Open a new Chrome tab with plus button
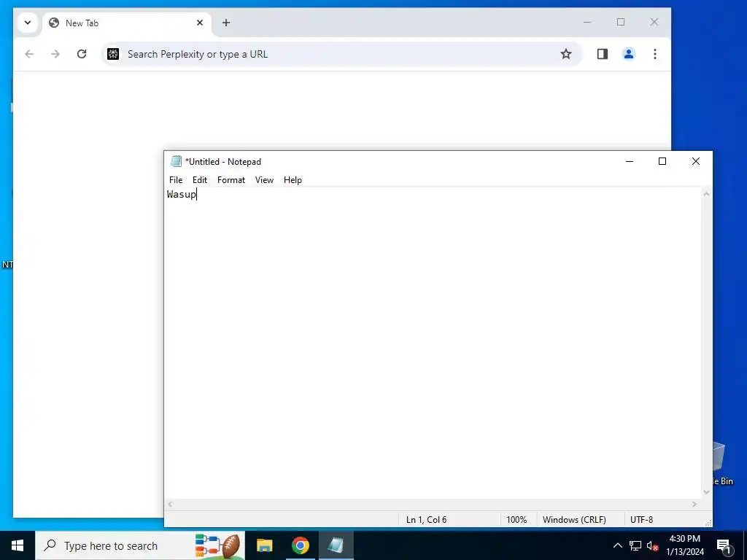Image resolution: width=747 pixels, height=560 pixels. pos(226,23)
